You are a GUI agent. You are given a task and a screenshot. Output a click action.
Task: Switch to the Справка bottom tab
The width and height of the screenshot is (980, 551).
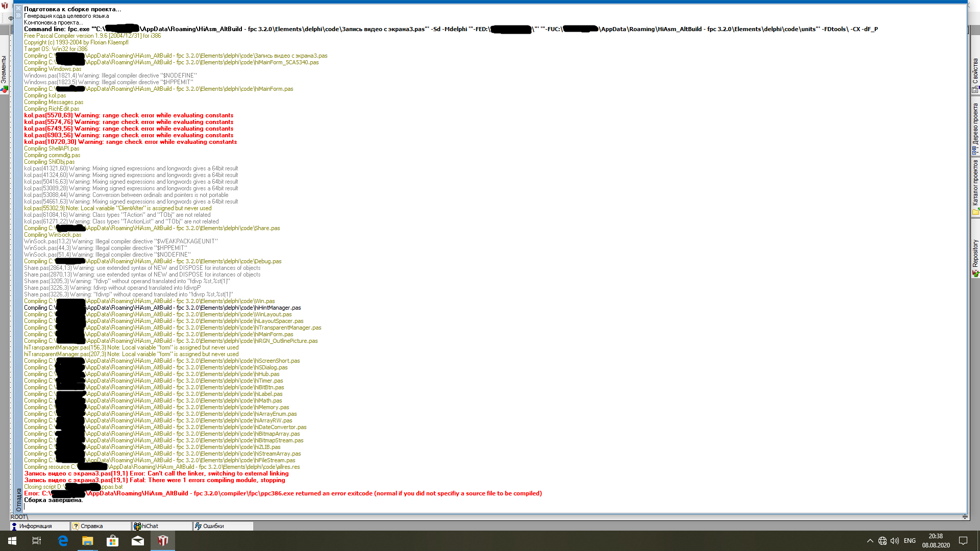coord(92,526)
